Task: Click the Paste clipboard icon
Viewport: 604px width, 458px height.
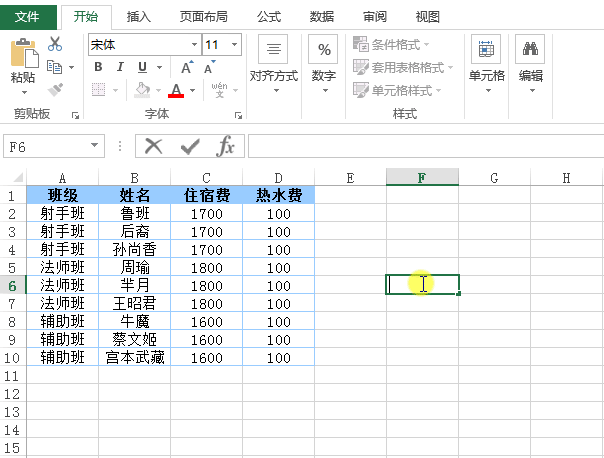Action: [24, 53]
